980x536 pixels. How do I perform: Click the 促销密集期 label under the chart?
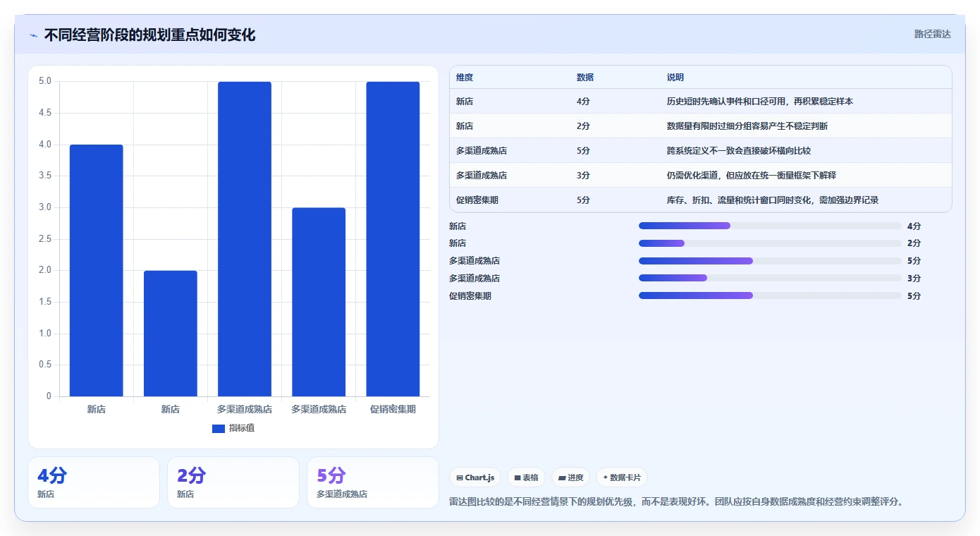coord(393,409)
